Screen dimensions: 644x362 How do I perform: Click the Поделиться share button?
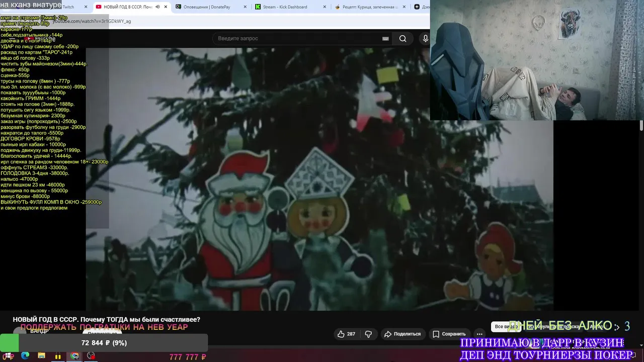tap(403, 334)
